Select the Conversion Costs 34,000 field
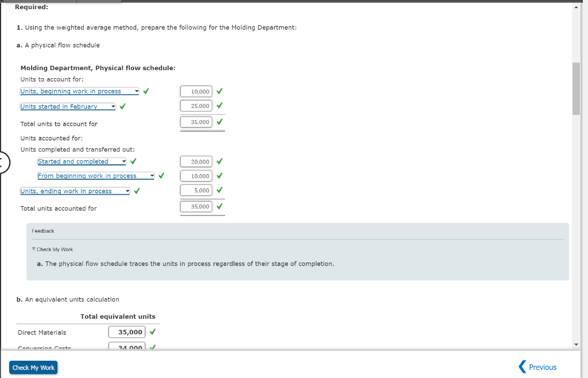 point(127,347)
